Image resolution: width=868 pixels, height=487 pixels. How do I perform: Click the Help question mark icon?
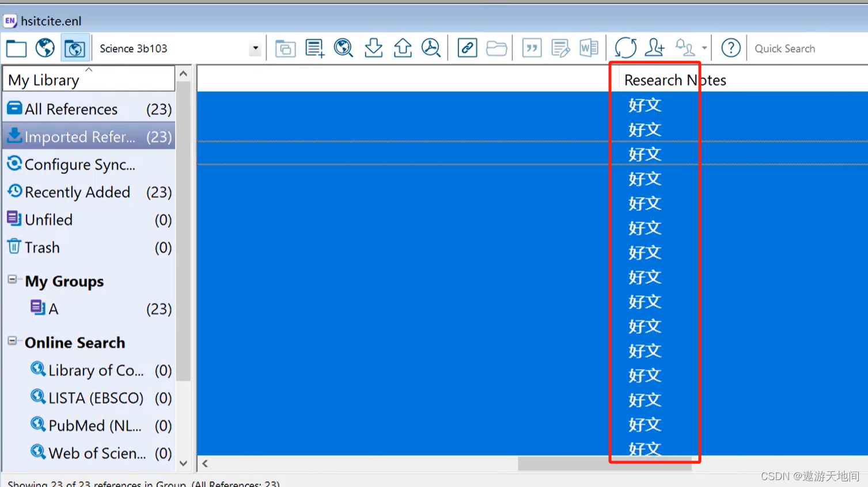(730, 48)
